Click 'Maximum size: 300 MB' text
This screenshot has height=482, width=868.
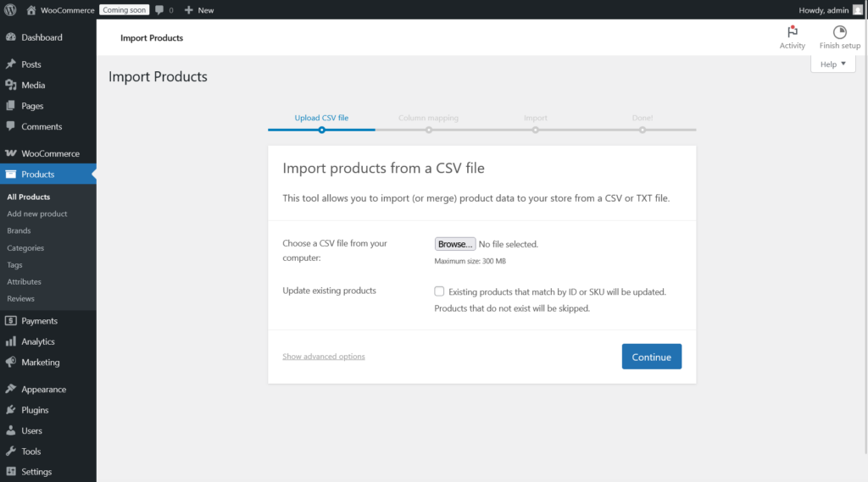click(470, 261)
